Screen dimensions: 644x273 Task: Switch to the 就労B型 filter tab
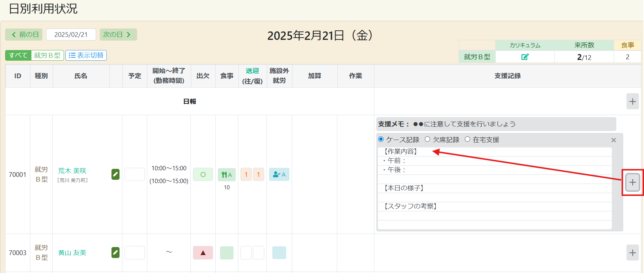tap(48, 55)
